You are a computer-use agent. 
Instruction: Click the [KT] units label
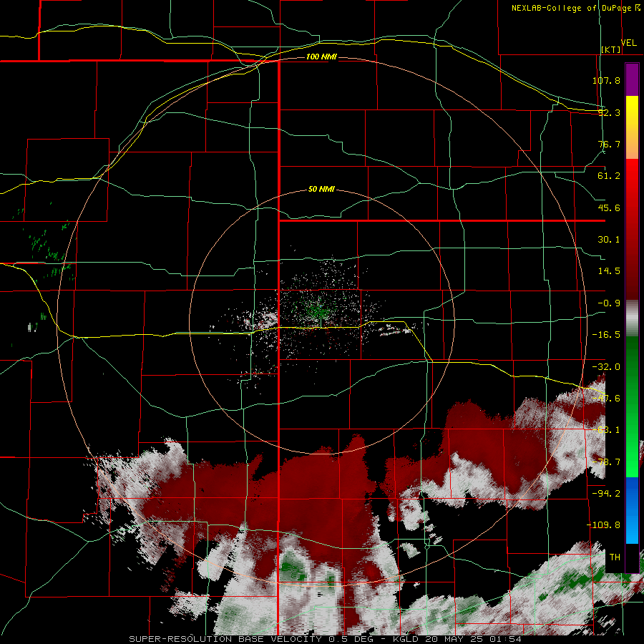tap(611, 49)
